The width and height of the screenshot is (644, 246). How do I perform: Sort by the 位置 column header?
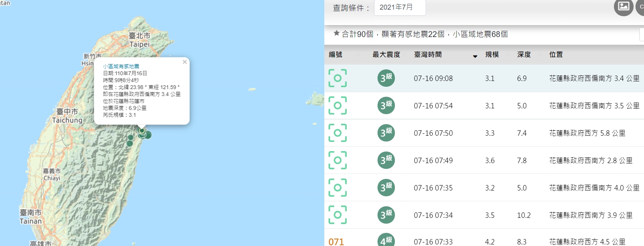(556, 55)
